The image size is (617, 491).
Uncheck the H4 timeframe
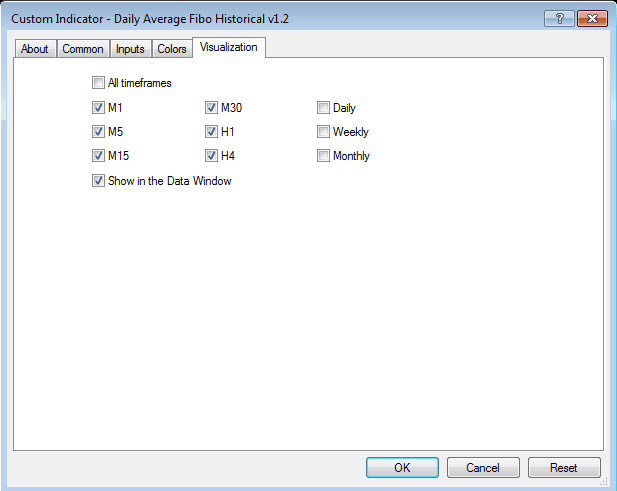pyautogui.click(x=211, y=156)
